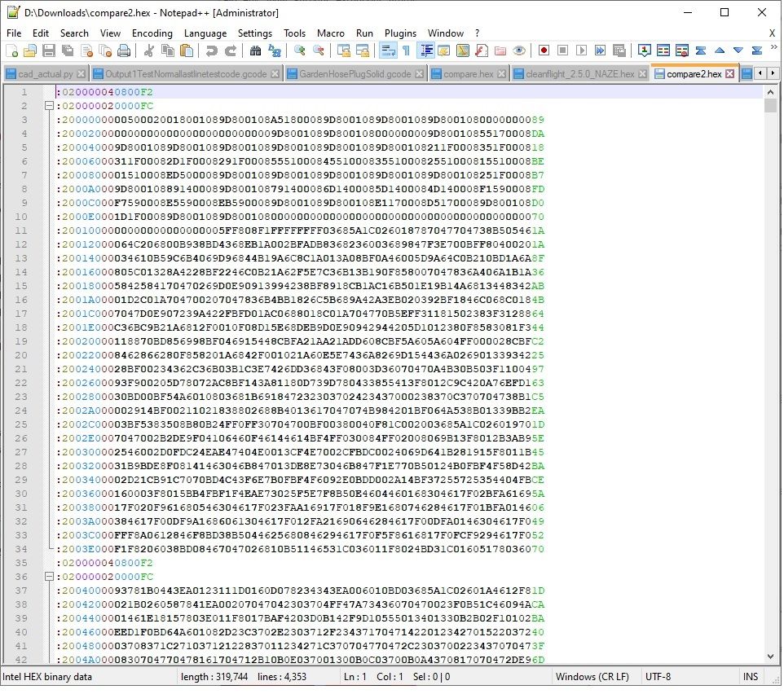Switch to GardenHosePlugSolid.gcode tab
This screenshot has height=694, width=784.
coord(355,74)
